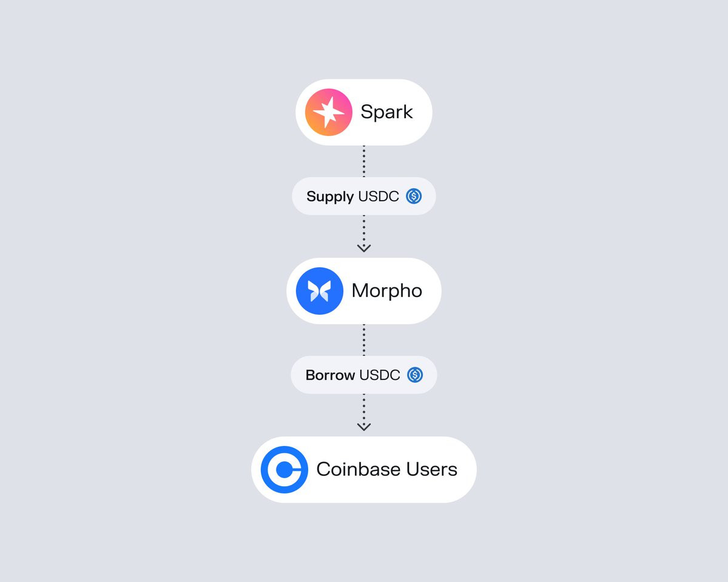Click the arrowhead pointing into Morpho
This screenshot has height=582, width=728.
point(364,247)
